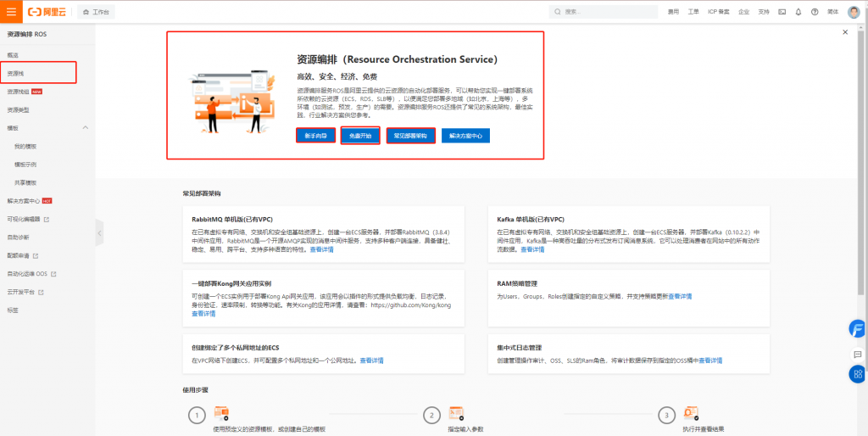868x436 pixels.
Task: Click the step 3 execute results icon
Action: tap(691, 413)
